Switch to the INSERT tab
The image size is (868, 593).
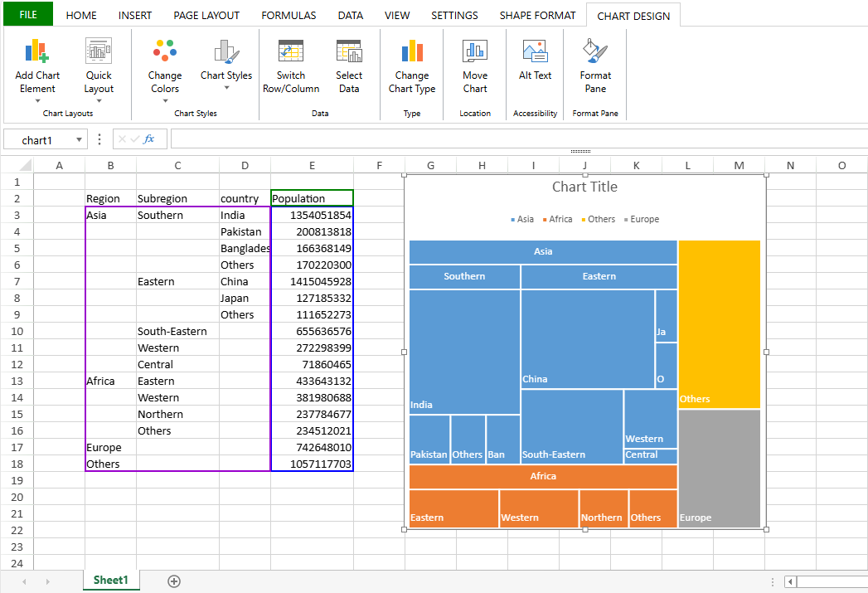[x=135, y=16]
